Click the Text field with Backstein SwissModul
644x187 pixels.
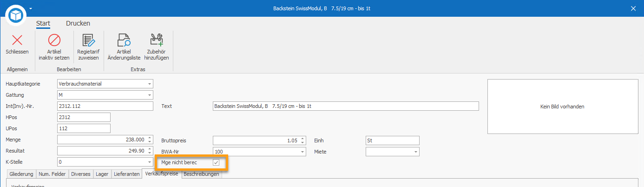(x=346, y=106)
